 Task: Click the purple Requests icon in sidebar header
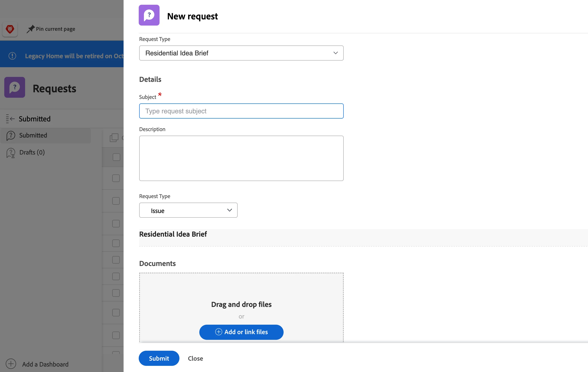point(15,87)
